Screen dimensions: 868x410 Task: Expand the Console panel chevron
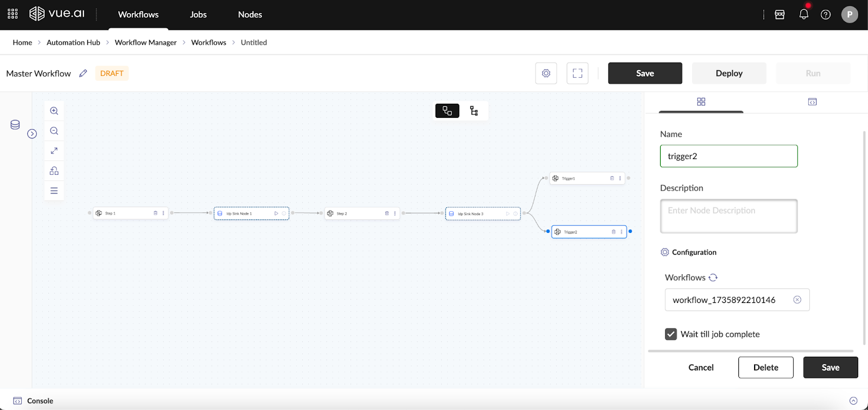853,401
